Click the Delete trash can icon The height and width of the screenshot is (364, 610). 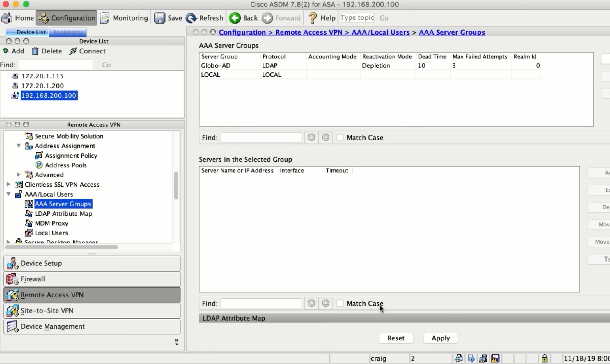point(35,51)
